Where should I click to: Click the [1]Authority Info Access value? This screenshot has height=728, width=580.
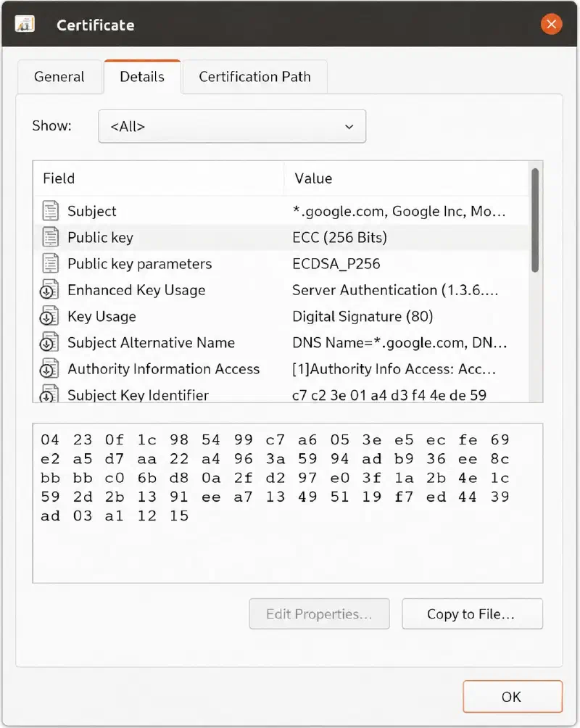(x=394, y=369)
